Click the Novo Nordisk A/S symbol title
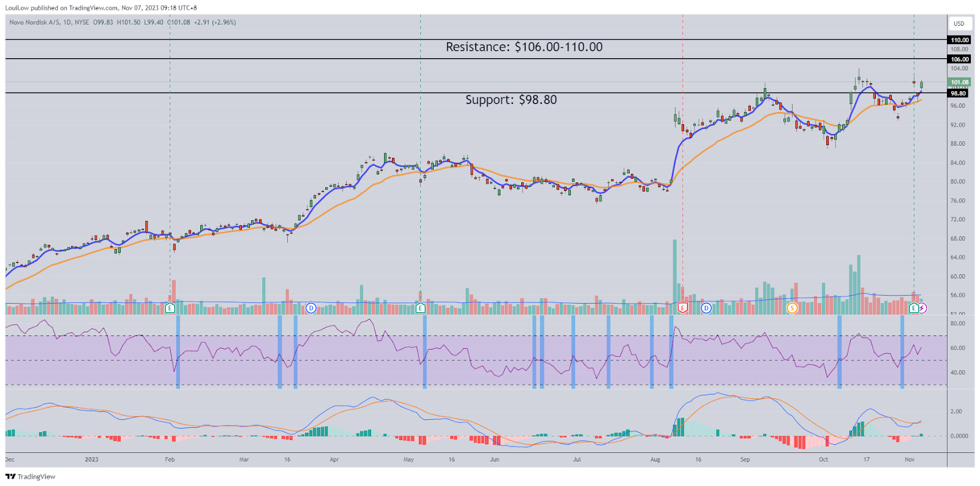Viewport: 980px width, 486px height. tap(35, 22)
